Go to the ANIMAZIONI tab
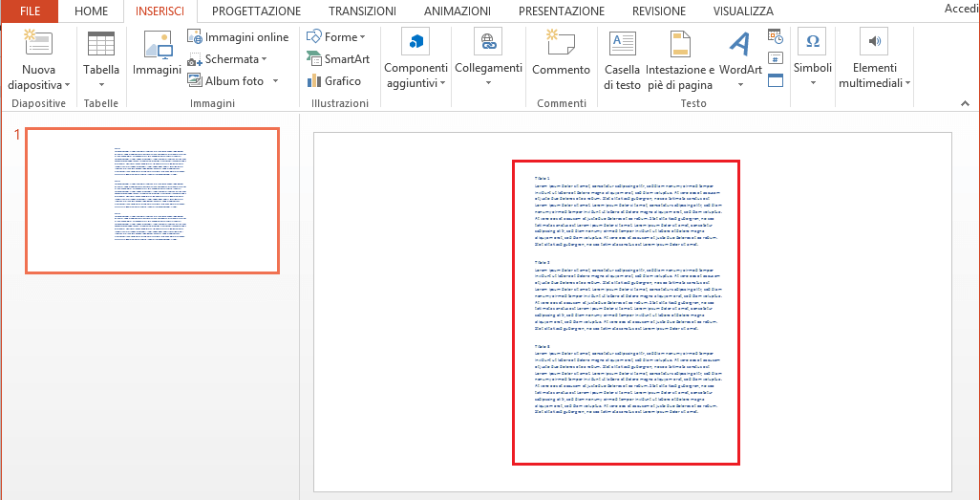The height and width of the screenshot is (500, 980). [457, 11]
